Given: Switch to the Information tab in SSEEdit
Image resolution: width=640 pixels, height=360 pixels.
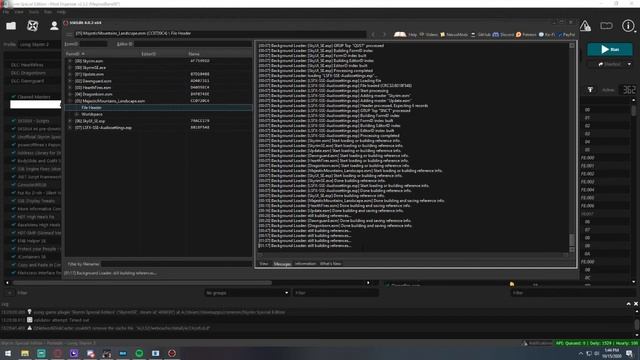Looking at the screenshot, I should coord(305,264).
